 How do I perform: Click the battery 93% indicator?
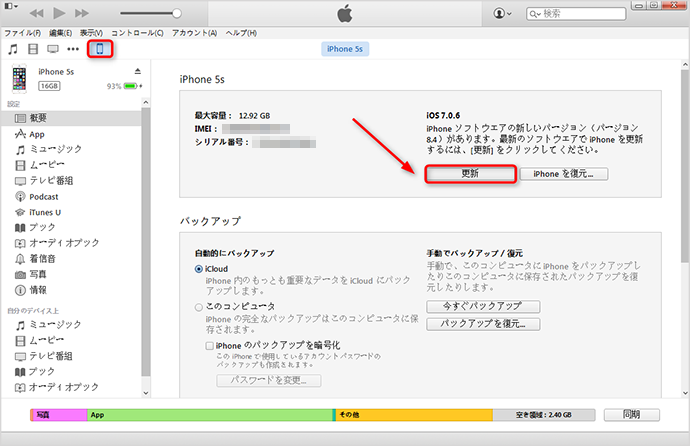coord(124,86)
